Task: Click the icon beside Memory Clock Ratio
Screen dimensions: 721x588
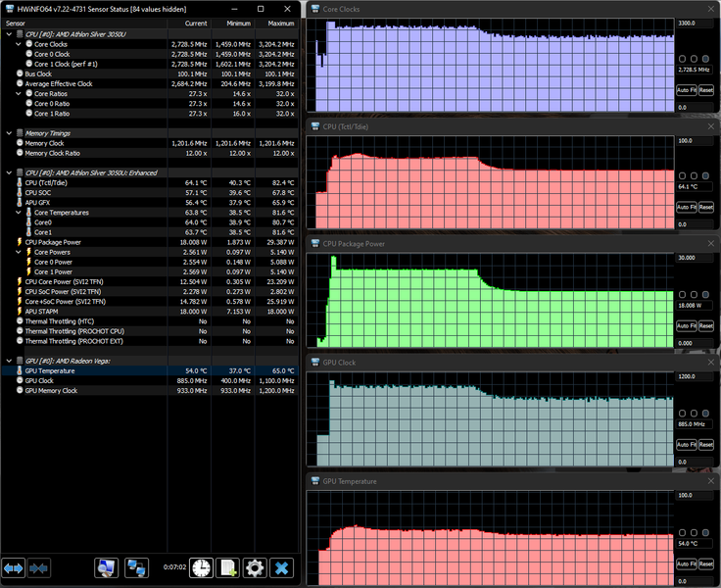Action: (20, 153)
